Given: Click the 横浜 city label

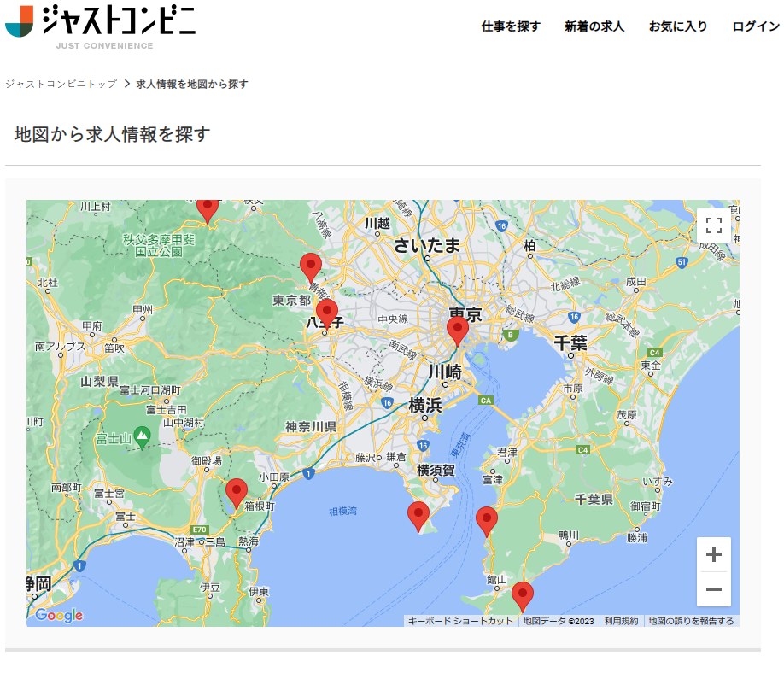Looking at the screenshot, I should tap(425, 405).
